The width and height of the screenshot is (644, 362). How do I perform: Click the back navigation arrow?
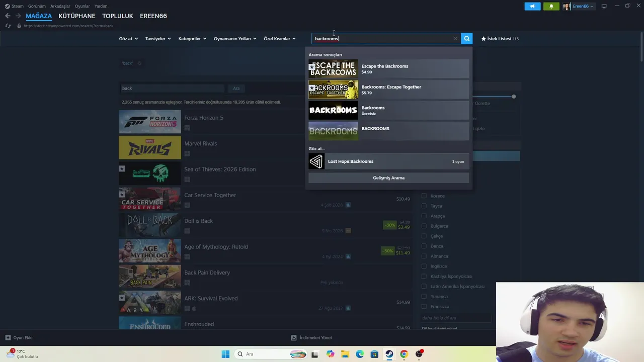(8, 16)
